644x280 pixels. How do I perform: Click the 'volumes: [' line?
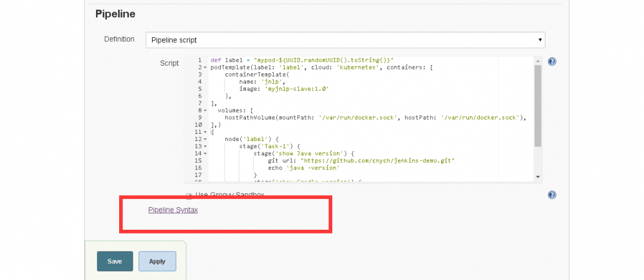pyautogui.click(x=235, y=111)
